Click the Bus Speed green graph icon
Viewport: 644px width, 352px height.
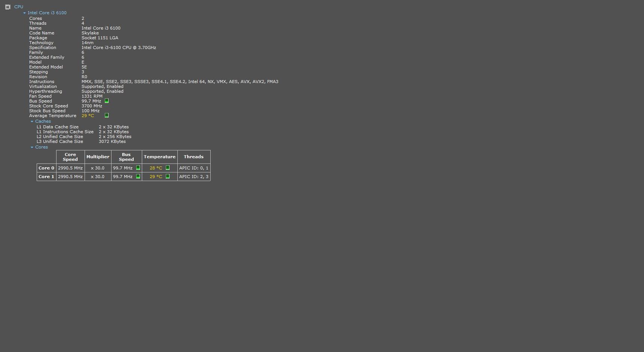coord(107,101)
